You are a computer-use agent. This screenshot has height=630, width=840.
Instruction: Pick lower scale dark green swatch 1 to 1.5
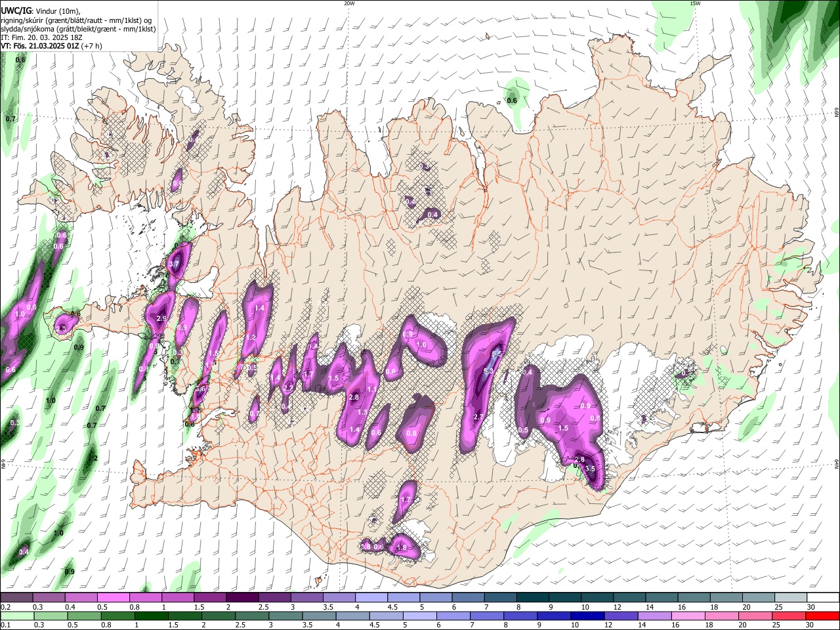point(151,616)
